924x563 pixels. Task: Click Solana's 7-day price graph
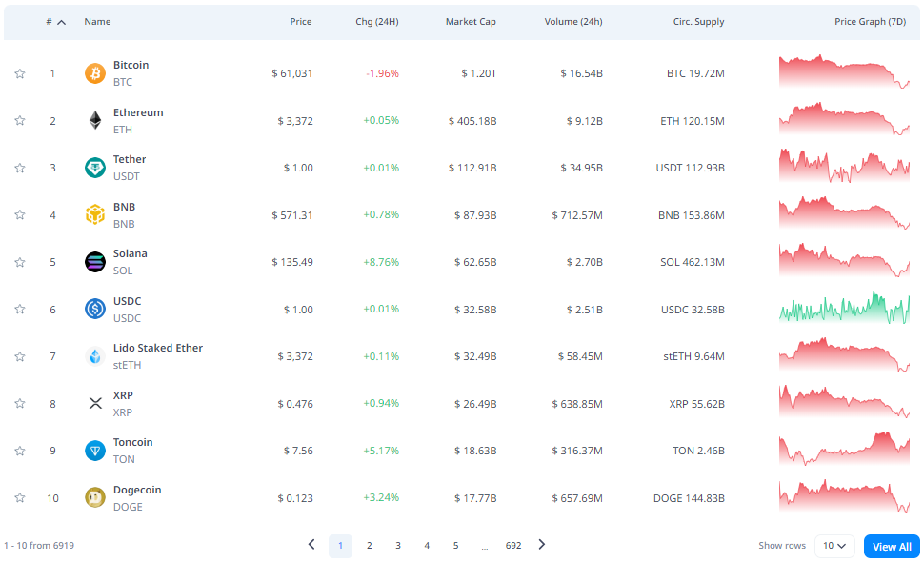(x=844, y=262)
